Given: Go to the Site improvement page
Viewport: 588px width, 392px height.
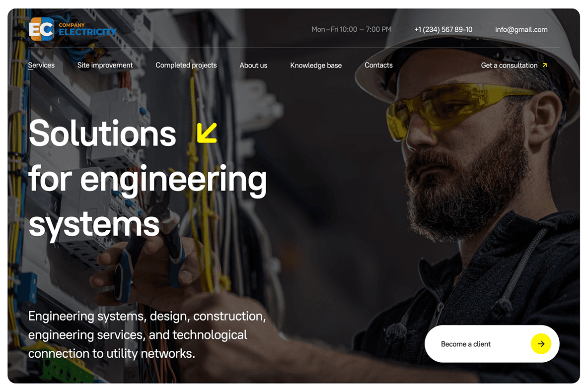Looking at the screenshot, I should coord(105,65).
